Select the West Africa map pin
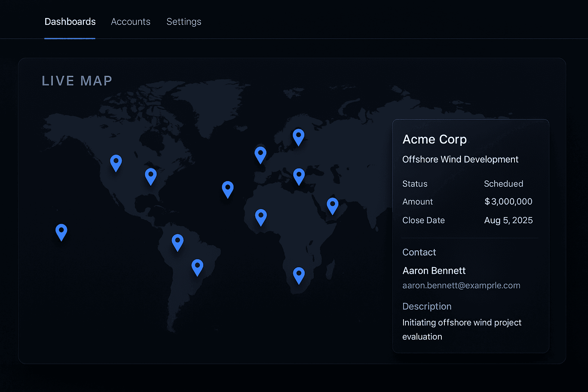This screenshot has height=392, width=588. [x=261, y=217]
